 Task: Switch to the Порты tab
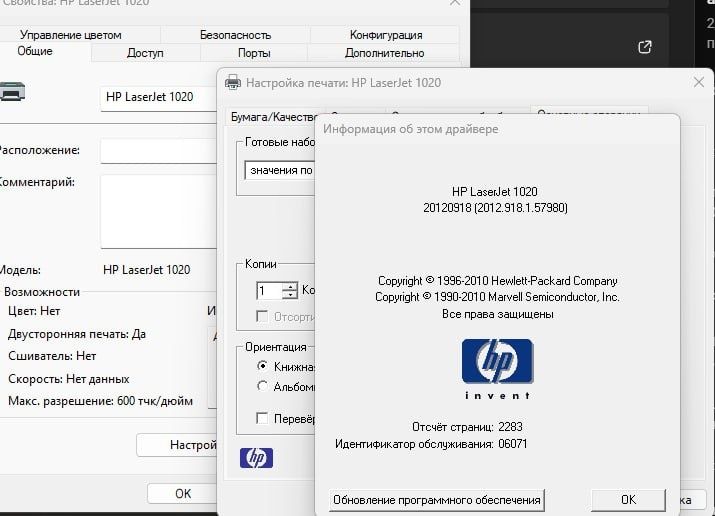[254, 53]
